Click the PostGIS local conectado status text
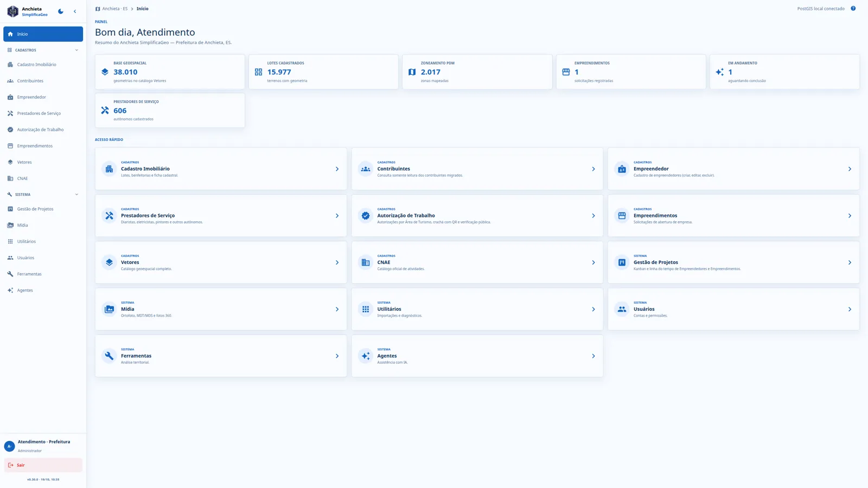The width and height of the screenshot is (868, 488). pos(821,9)
